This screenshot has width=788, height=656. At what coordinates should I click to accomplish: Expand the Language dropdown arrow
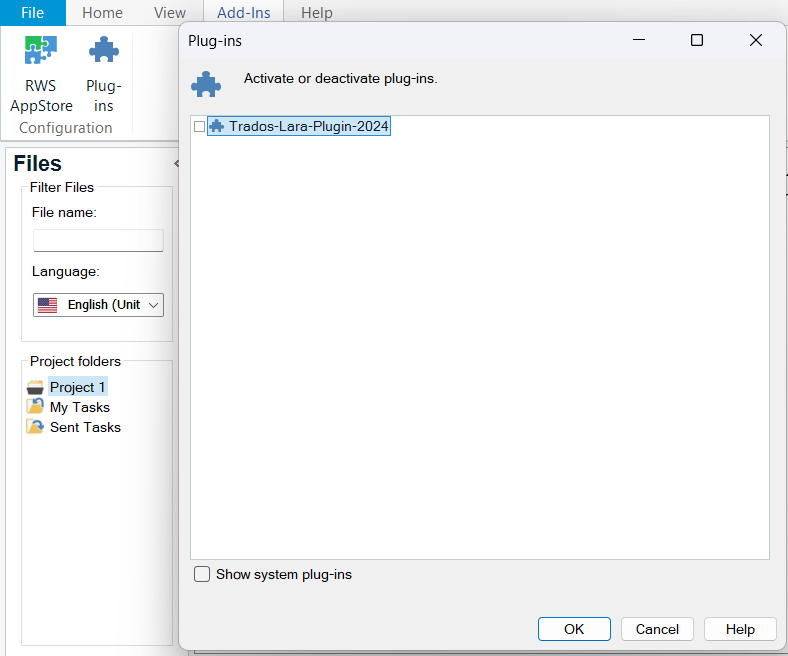click(x=153, y=305)
